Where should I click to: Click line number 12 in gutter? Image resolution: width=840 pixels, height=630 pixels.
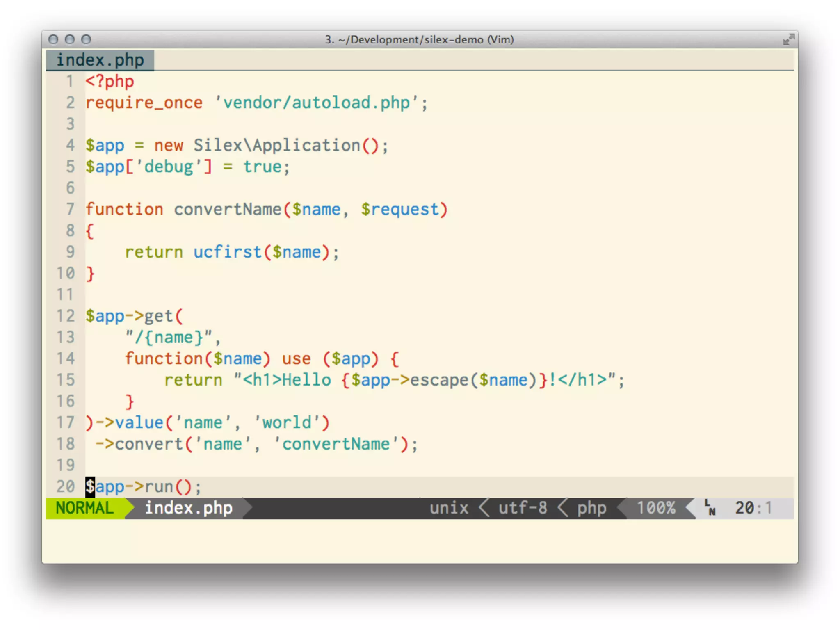(x=66, y=316)
